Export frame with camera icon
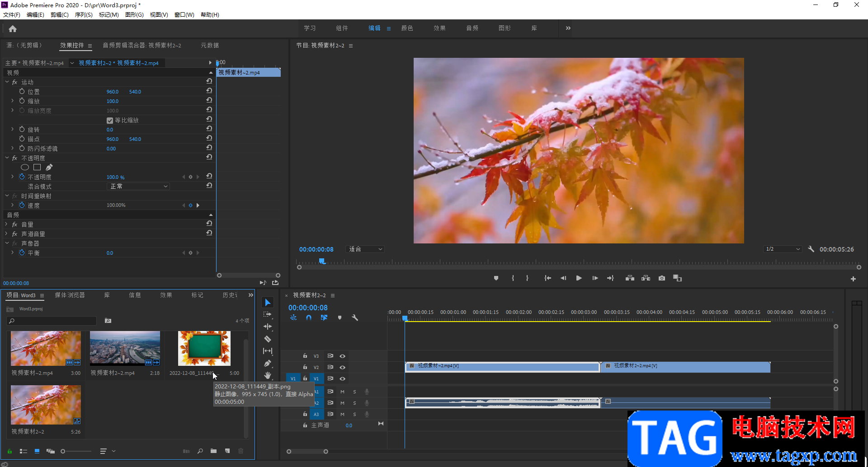This screenshot has height=467, width=868. pos(662,278)
